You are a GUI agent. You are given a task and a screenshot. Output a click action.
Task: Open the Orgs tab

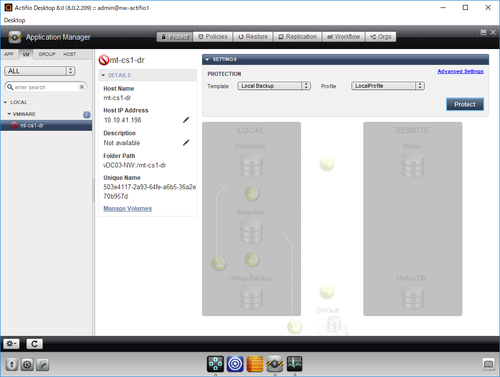pyautogui.click(x=381, y=37)
